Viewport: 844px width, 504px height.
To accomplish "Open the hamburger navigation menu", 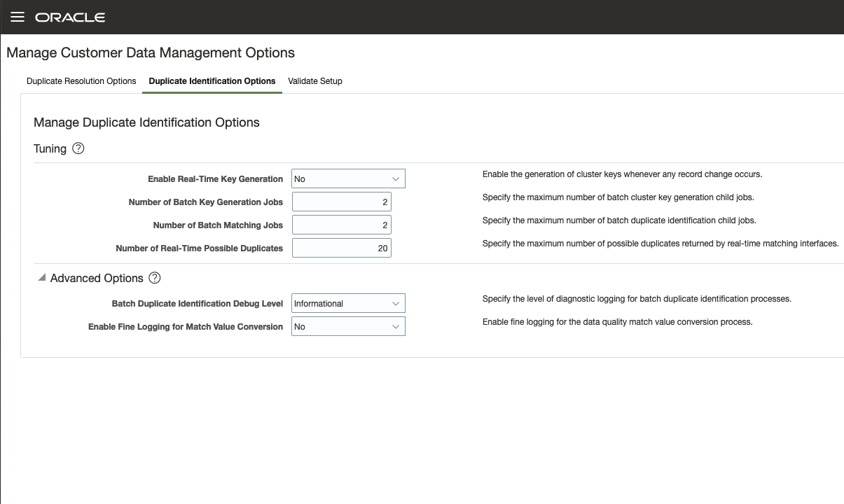I will pos(18,17).
